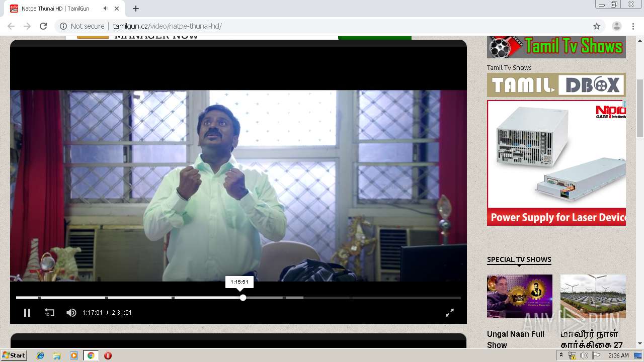Mute audio on Natpe Thunai tab
The width and height of the screenshot is (644, 362).
click(x=106, y=9)
